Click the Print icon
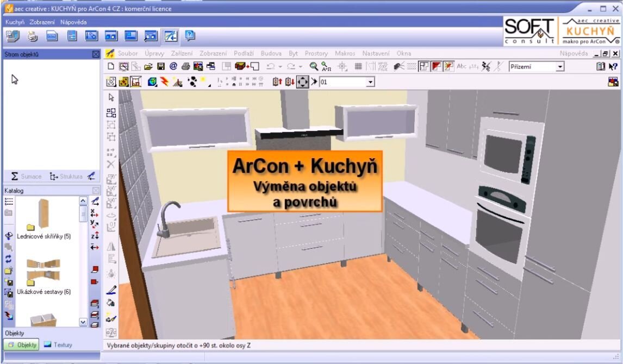The height and width of the screenshot is (364, 623). 185,66
